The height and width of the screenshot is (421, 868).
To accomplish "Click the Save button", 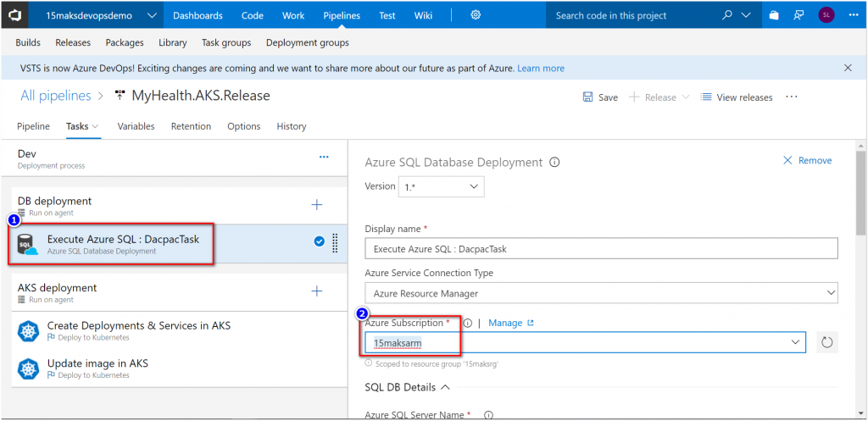I will click(x=600, y=97).
